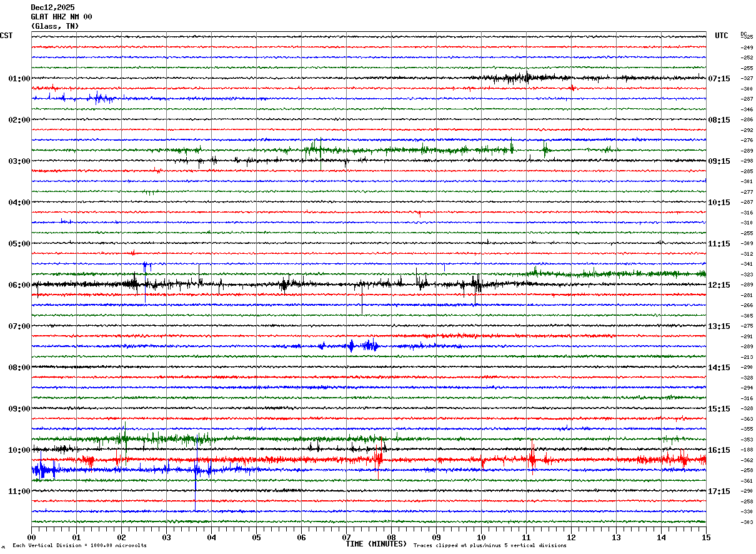Click the DC offset value -213
Viewport: 756px width, 554px height.
(747, 357)
